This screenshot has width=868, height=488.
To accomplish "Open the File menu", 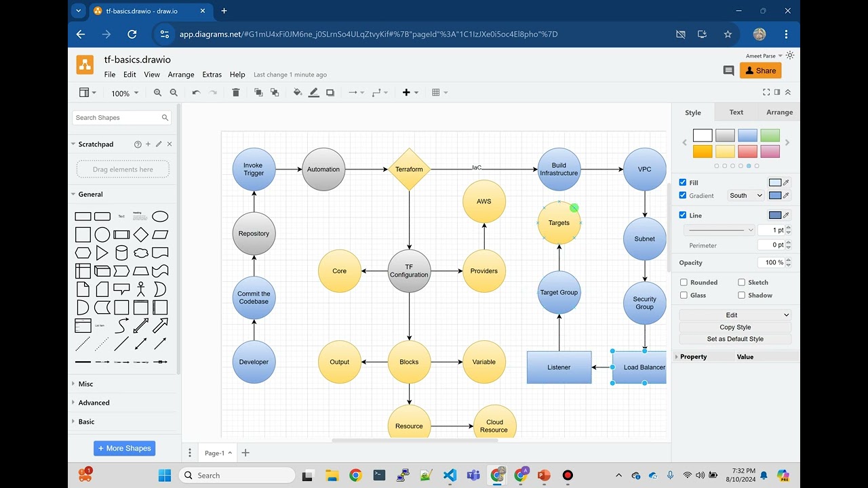I will [110, 75].
